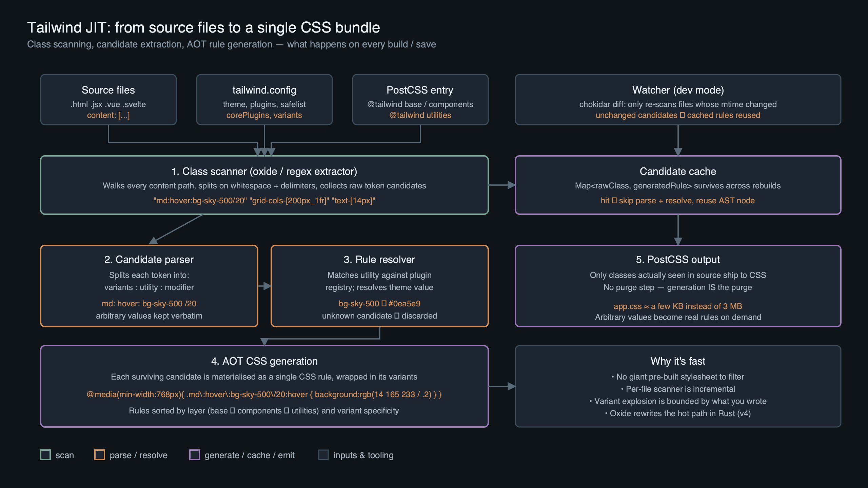
Task: Click the PostCSS entry box title
Action: [420, 90]
